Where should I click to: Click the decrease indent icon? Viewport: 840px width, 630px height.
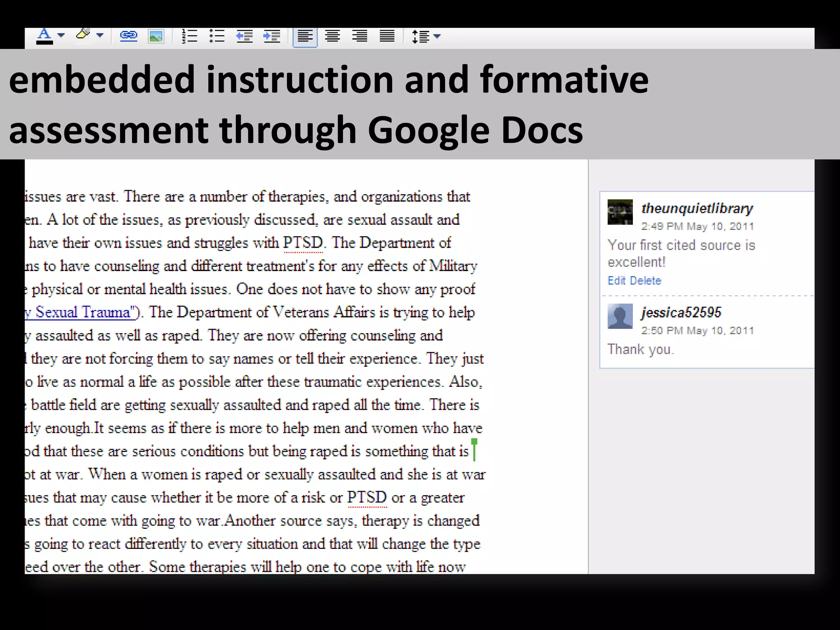[244, 37]
